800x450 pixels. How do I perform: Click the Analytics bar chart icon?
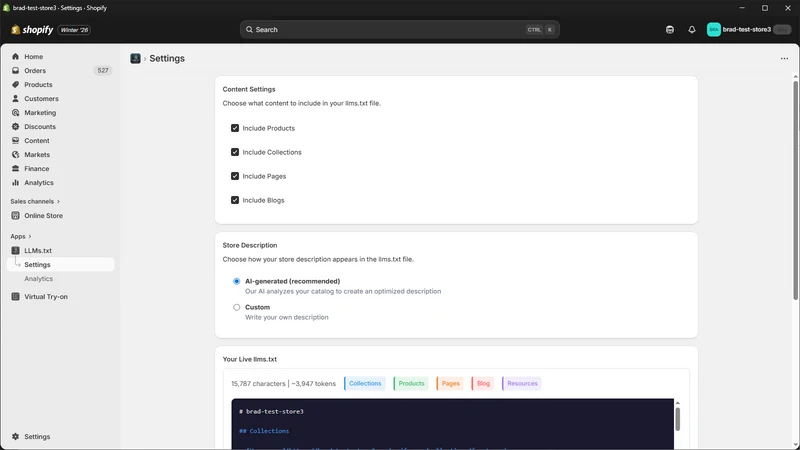(x=15, y=183)
